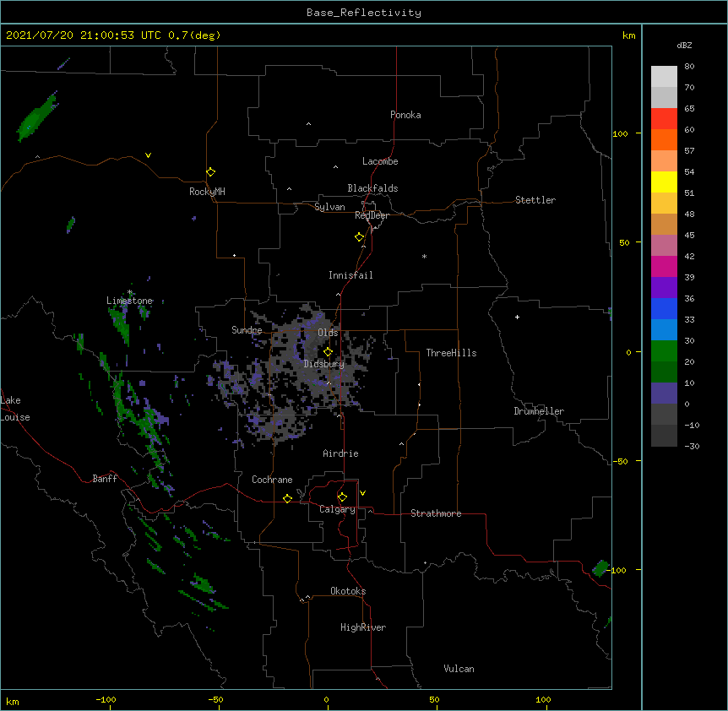728x711 pixels.
Task: Select the bright yellow 51-54 dBZ swatch
Action: point(664,182)
